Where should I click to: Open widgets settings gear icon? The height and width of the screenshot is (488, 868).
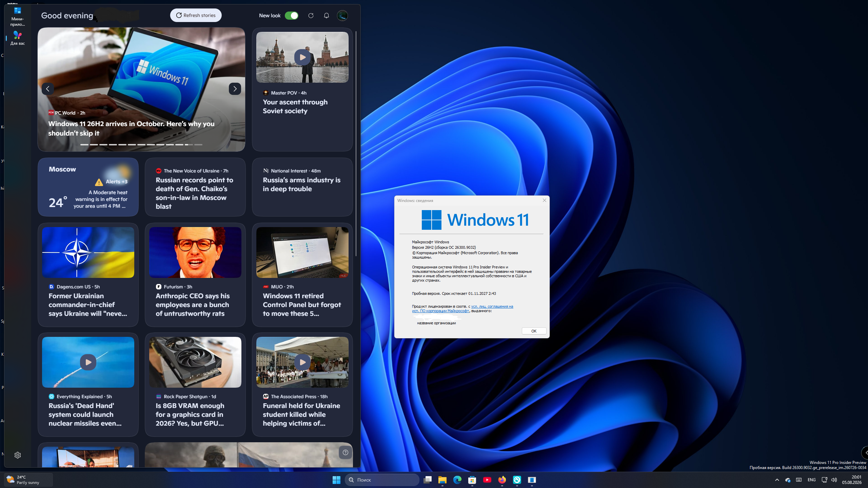point(18,455)
